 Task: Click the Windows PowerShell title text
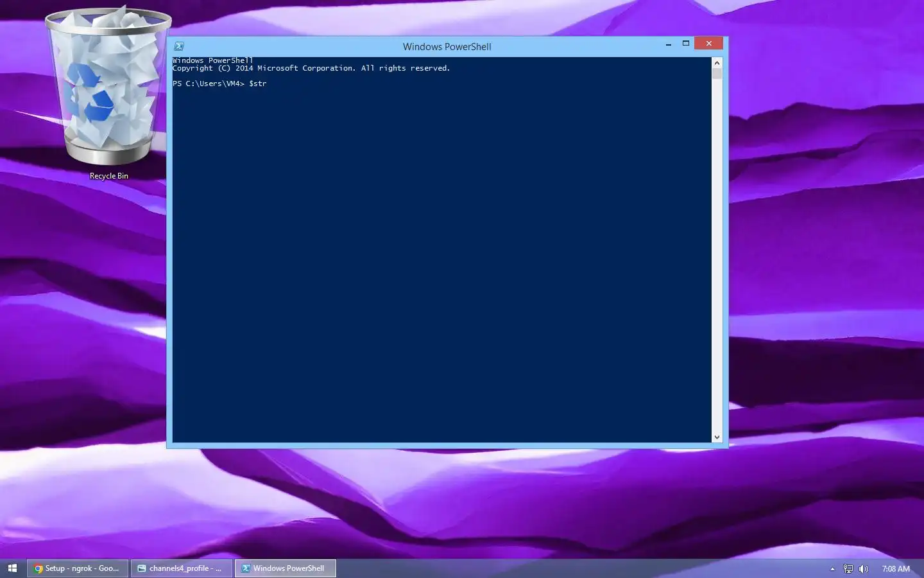point(447,47)
